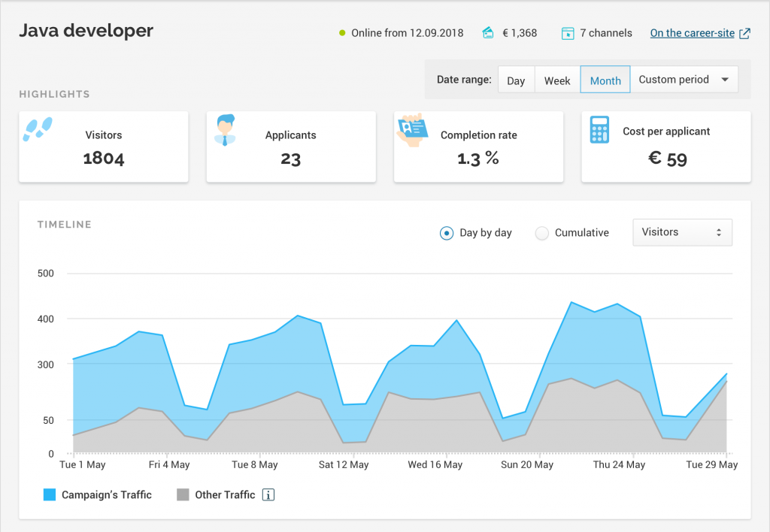
Task: Click the Completion rate value 1.3 %
Action: (x=478, y=159)
